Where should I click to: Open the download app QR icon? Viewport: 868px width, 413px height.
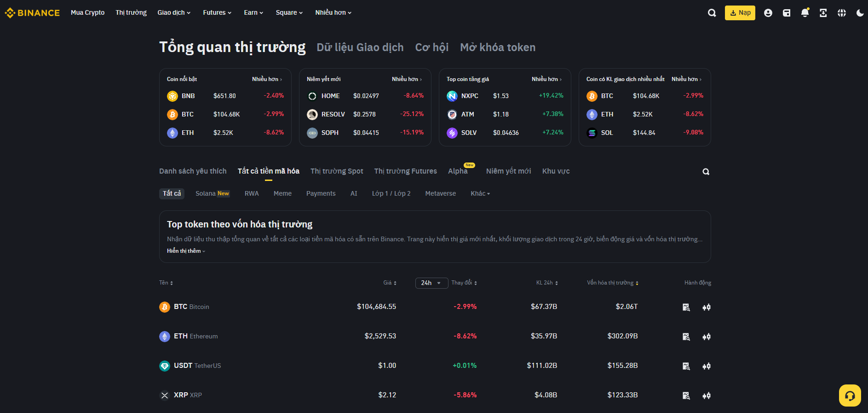pyautogui.click(x=823, y=13)
